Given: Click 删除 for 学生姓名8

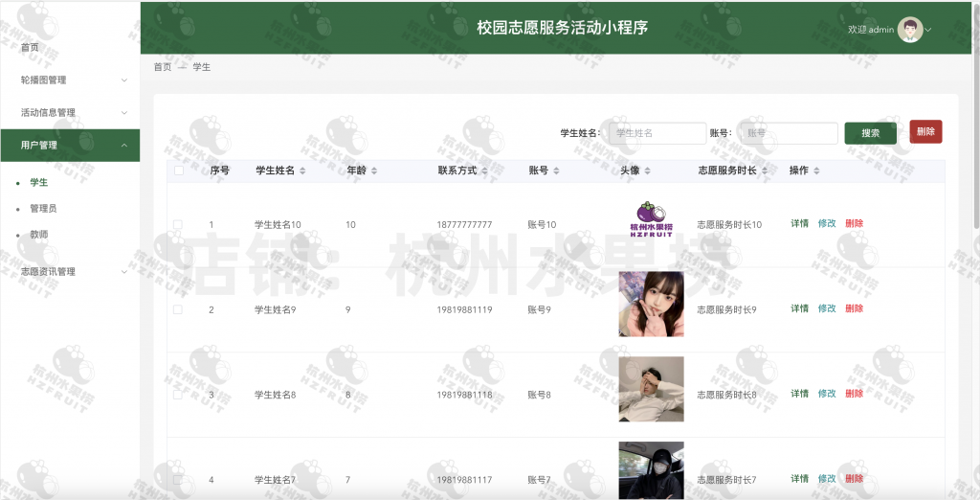Looking at the screenshot, I should (x=855, y=394).
